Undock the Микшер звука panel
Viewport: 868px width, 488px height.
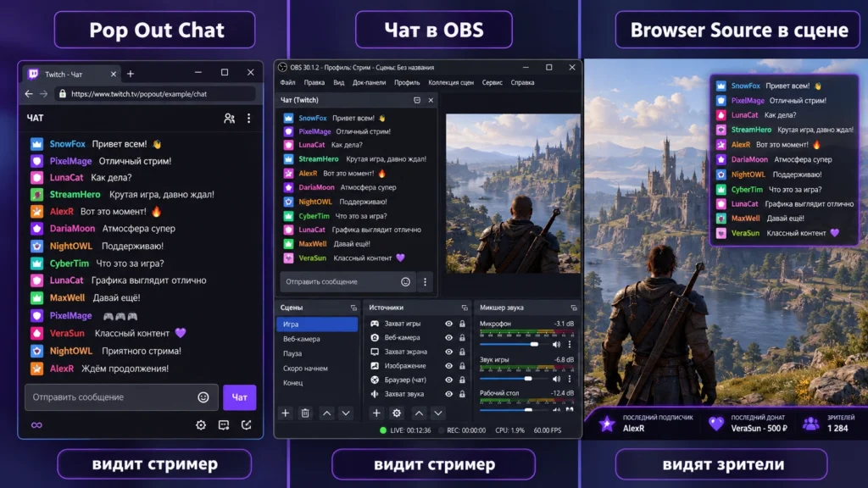574,308
